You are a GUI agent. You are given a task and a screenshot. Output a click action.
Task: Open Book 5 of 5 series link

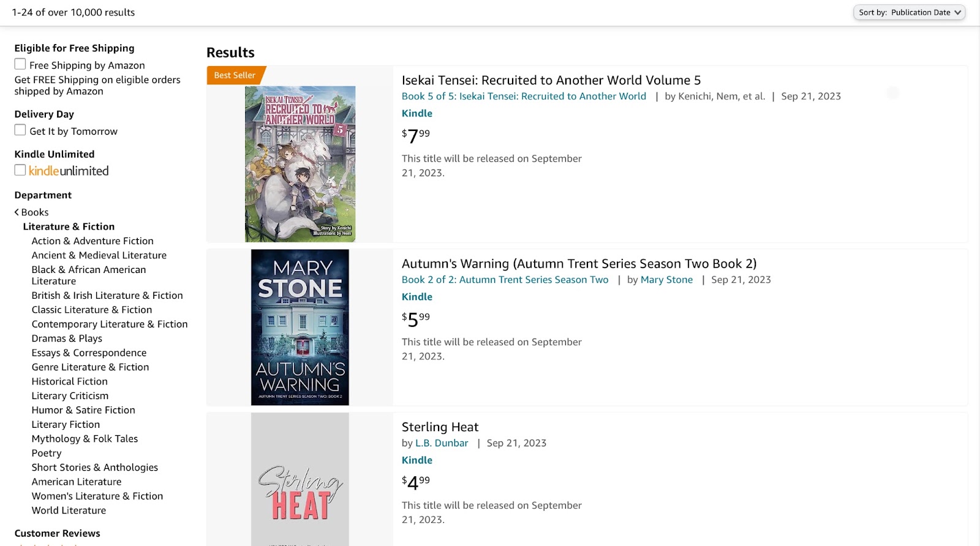click(524, 96)
